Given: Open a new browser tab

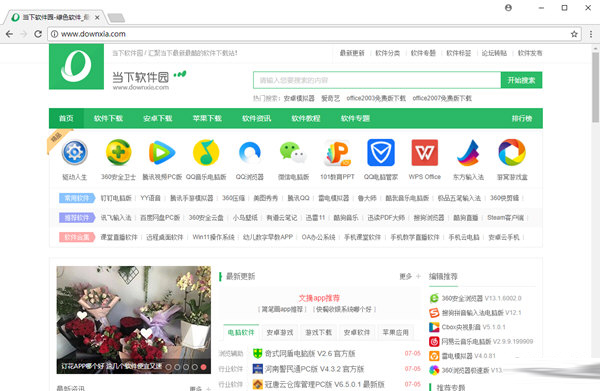Looking at the screenshot, I should [x=116, y=18].
